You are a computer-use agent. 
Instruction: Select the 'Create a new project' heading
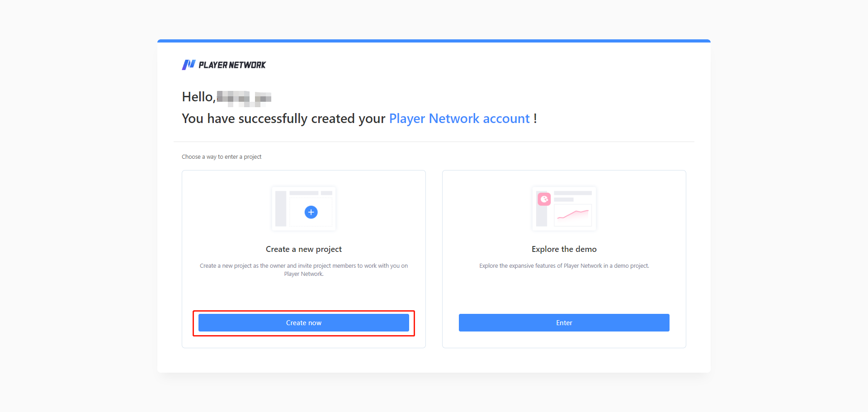tap(304, 249)
